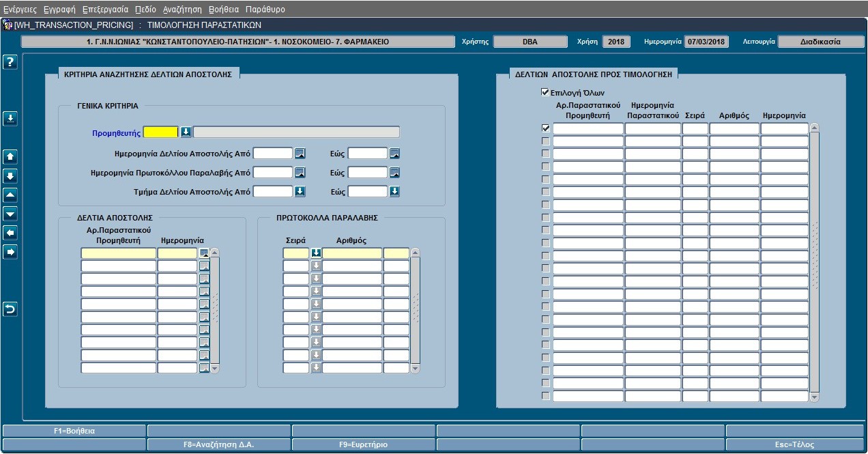Open the Αναζήτηση menu

pos(182,10)
